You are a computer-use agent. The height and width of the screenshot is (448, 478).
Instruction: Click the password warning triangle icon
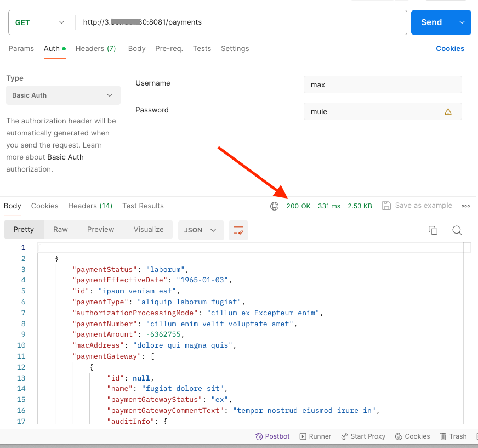click(448, 112)
